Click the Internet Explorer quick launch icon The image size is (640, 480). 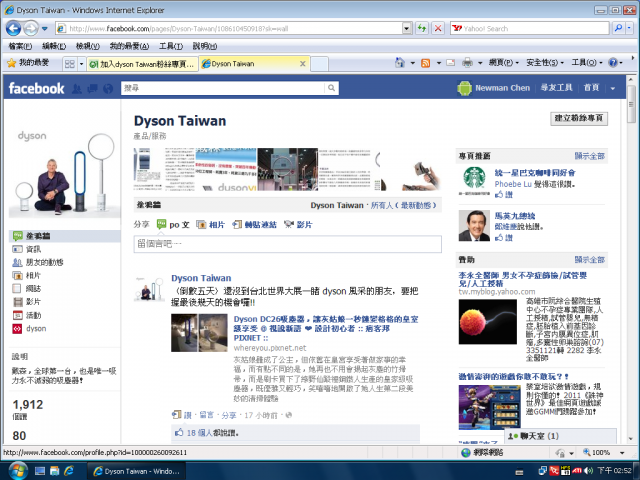tap(69, 471)
